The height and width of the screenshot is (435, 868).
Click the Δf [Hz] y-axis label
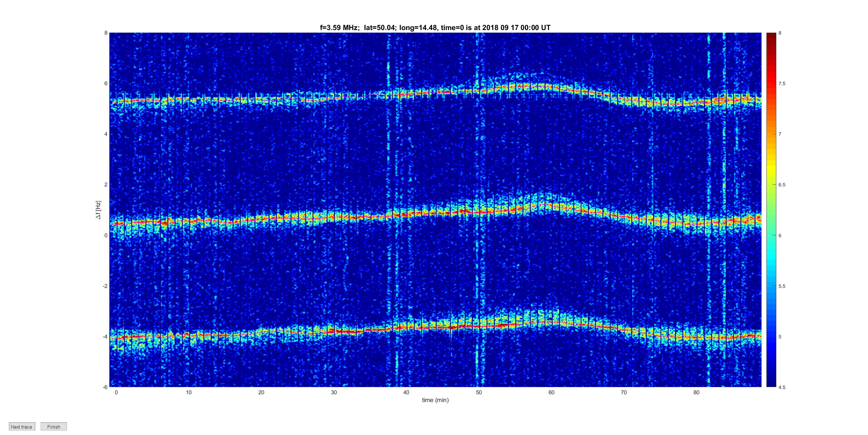click(98, 210)
